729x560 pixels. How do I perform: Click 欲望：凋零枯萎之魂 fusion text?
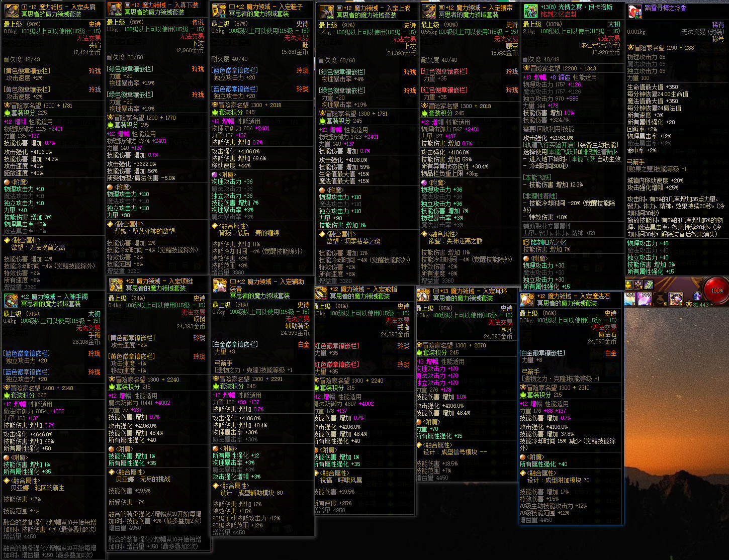coord(353,242)
